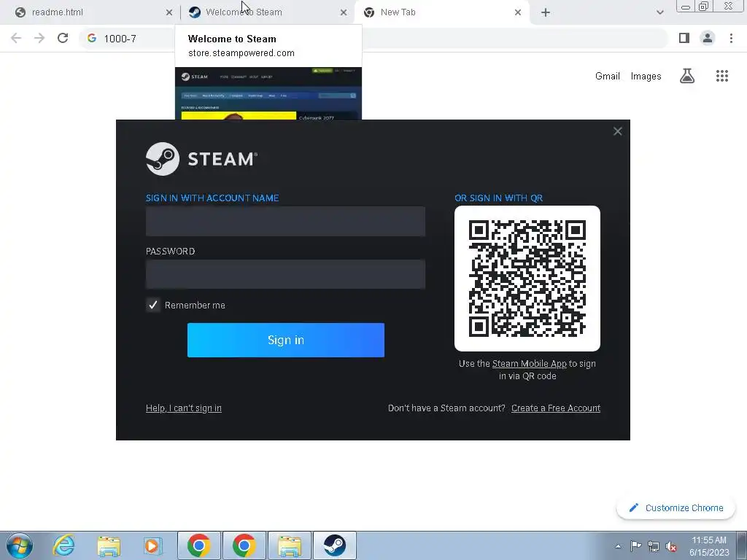Open the Gmail link
The width and height of the screenshot is (747, 560).
[608, 76]
